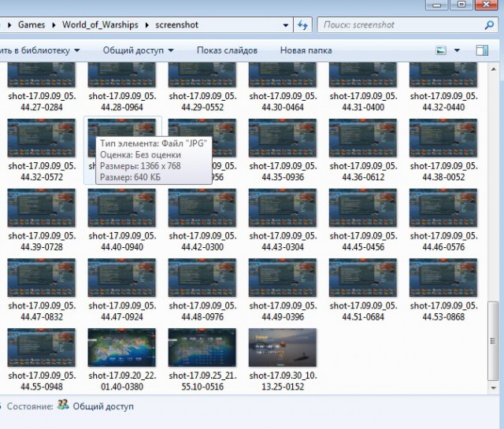
Task: Click file name text '13.25-0152'
Action: point(283,386)
